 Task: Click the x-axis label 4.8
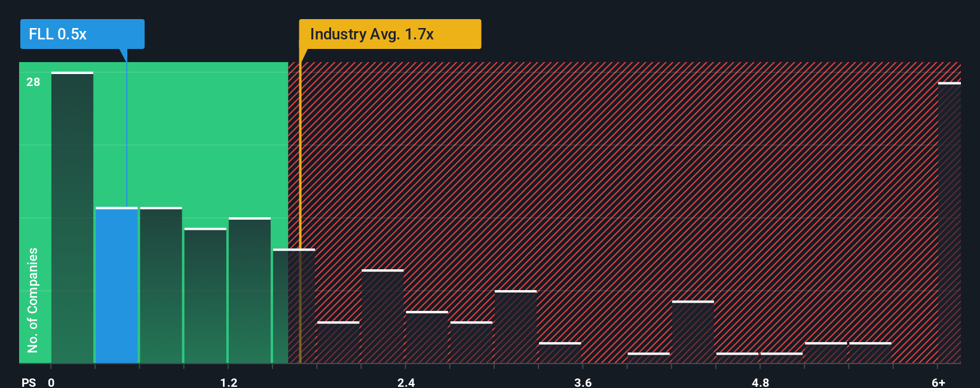coord(760,382)
